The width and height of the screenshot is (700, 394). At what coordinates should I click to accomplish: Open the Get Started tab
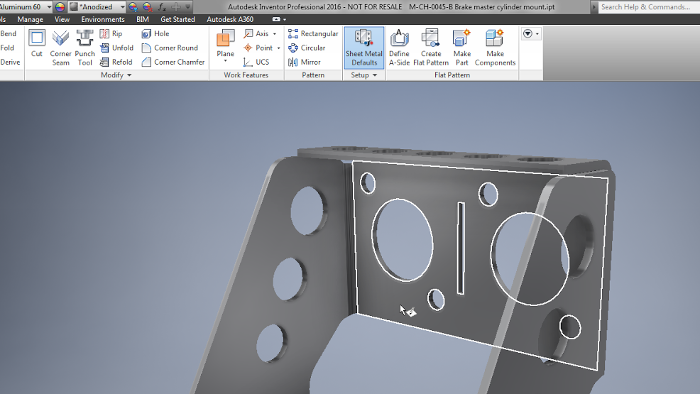(178, 19)
